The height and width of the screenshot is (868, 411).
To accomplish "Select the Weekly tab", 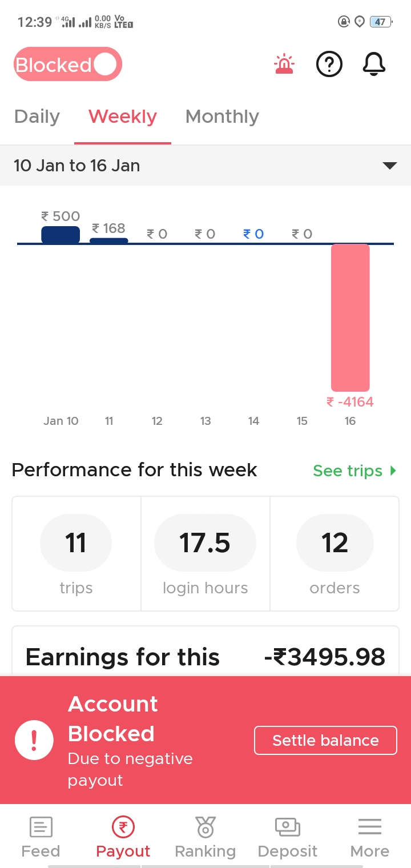I will [123, 116].
